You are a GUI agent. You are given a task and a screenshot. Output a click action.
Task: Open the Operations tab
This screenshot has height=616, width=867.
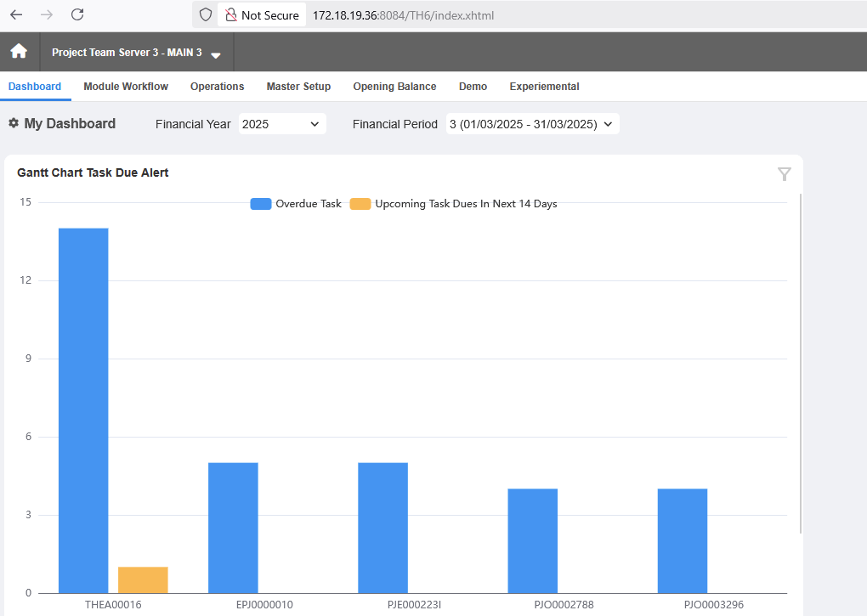click(x=218, y=87)
